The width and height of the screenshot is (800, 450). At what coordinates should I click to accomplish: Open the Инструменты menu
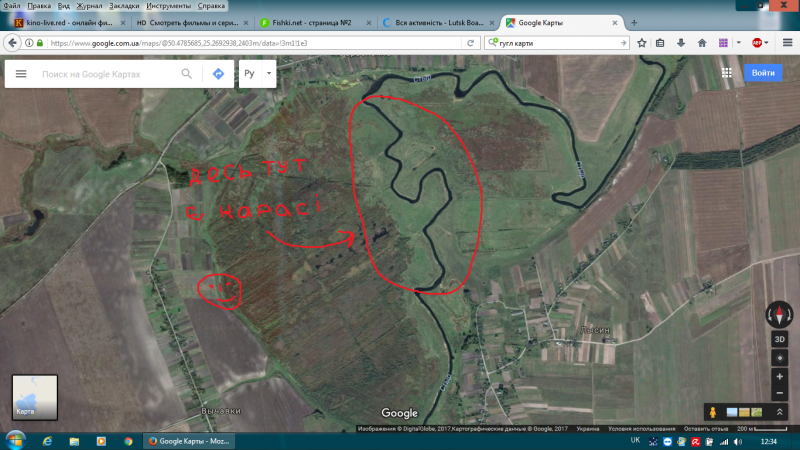point(168,6)
